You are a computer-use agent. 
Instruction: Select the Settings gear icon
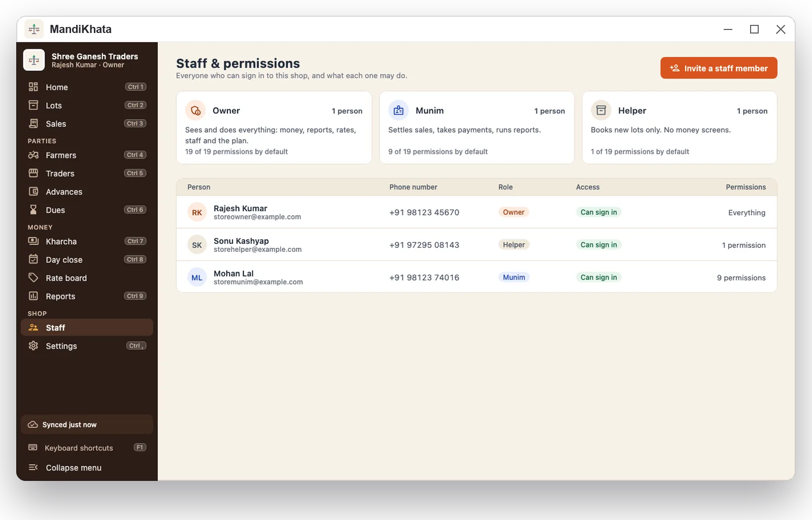pos(33,346)
